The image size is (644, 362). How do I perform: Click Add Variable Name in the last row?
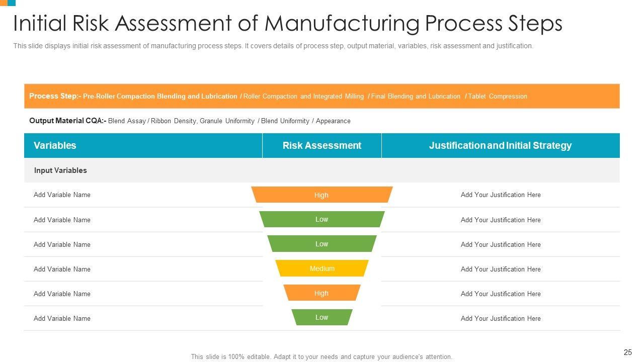[62, 318]
